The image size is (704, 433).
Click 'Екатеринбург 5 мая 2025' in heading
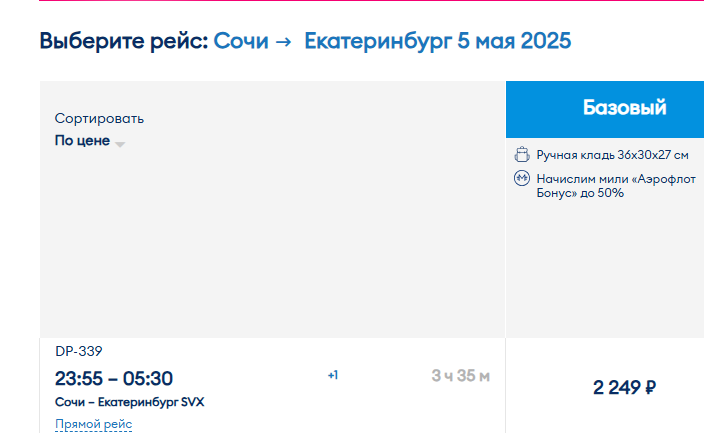click(x=438, y=41)
